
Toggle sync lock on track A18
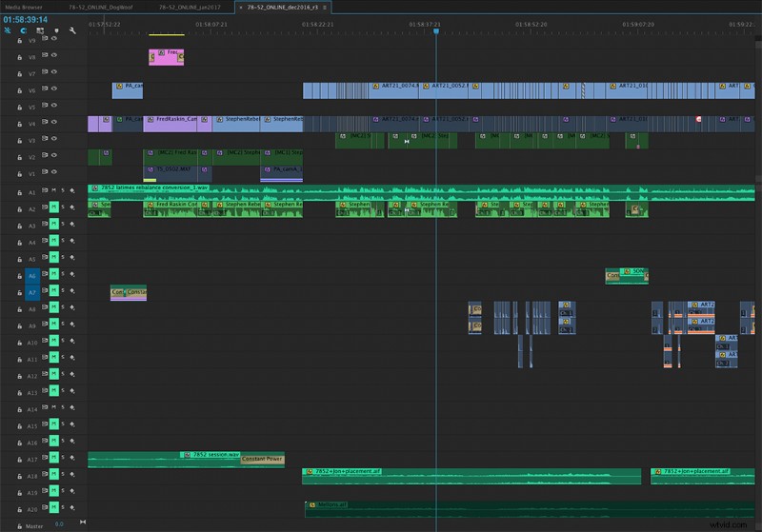click(x=45, y=474)
